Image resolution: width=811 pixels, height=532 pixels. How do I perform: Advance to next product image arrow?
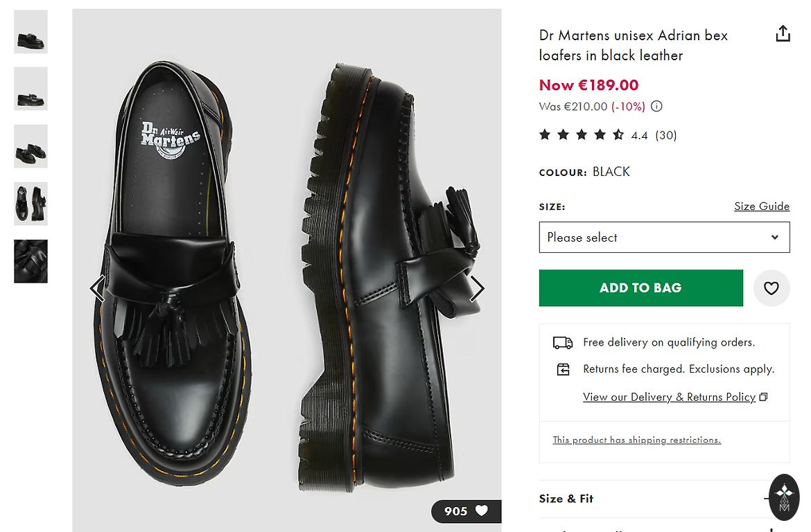click(477, 289)
